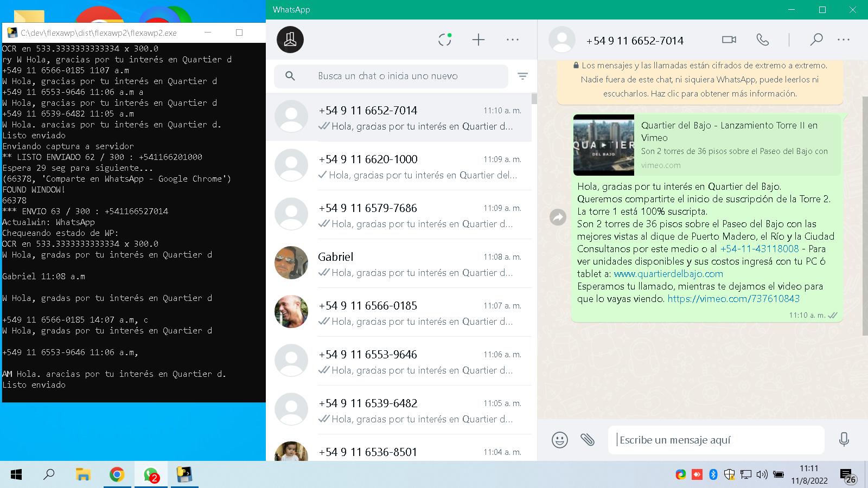
Task: Open chat with +54 9 11 6536-8501
Action: pos(399,448)
